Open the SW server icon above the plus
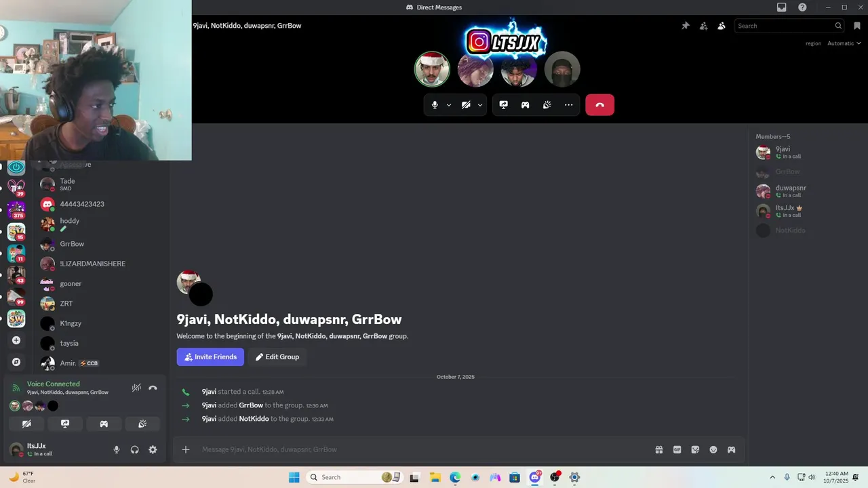The height and width of the screenshot is (488, 868). [x=16, y=319]
